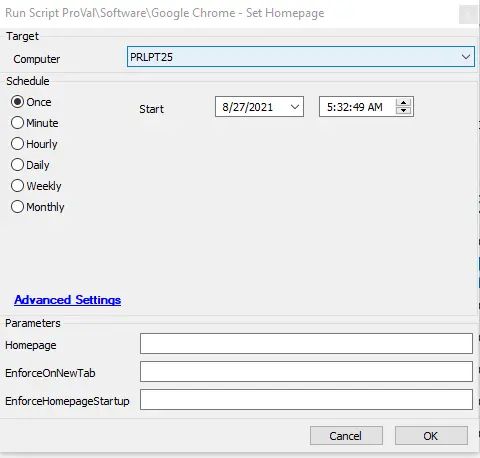Viewport: 480px width, 458px height.
Task: Open the Advanced Settings link
Action: 67,300
